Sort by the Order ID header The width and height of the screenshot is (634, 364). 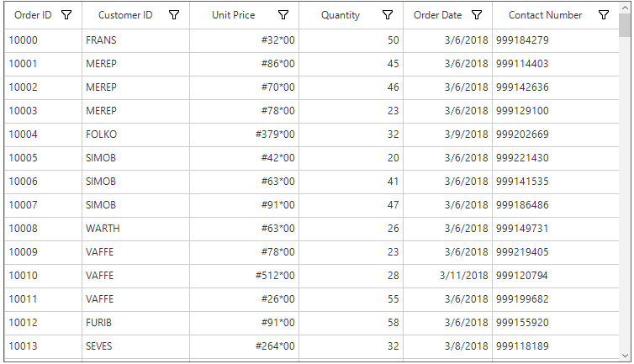click(x=33, y=15)
